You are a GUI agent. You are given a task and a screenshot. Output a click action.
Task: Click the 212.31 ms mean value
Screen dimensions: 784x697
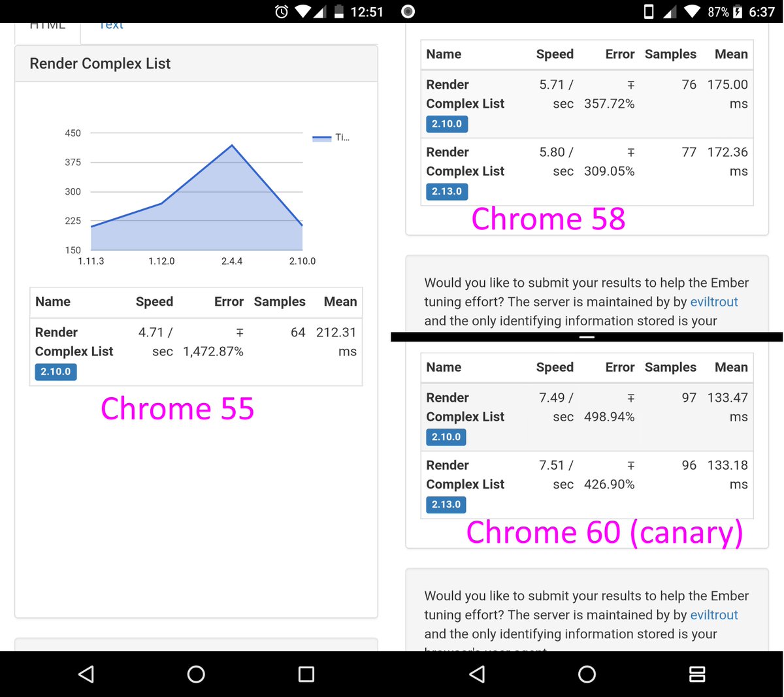tap(336, 342)
